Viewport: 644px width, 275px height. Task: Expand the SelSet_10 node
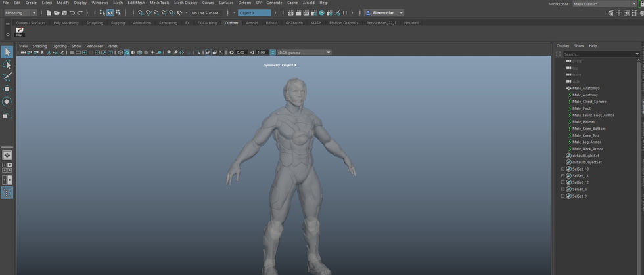563,169
